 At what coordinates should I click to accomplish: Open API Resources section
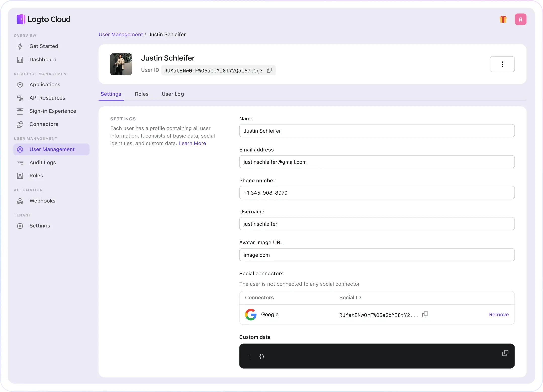point(47,98)
